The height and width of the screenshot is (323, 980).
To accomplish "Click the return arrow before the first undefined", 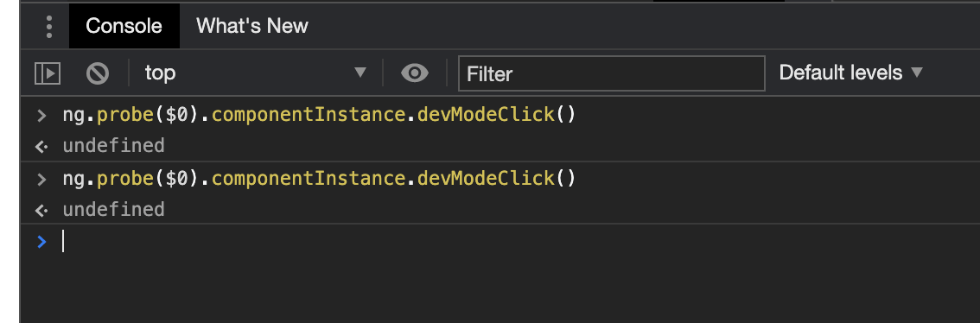I will (41, 147).
